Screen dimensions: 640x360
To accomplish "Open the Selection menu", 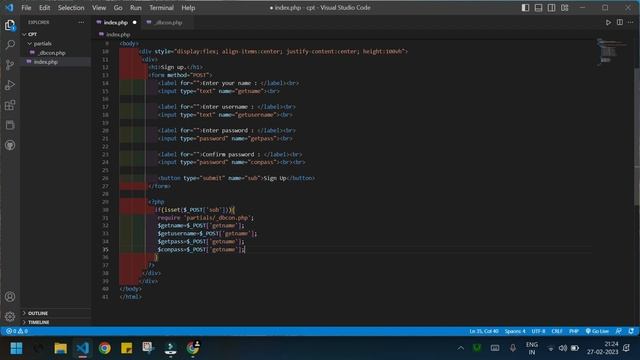I will (71, 8).
